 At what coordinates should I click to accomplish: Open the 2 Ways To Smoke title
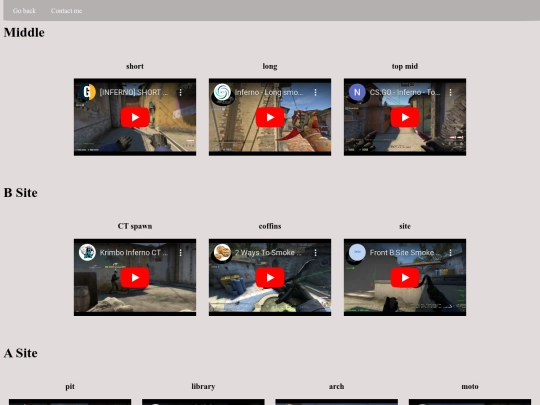click(268, 252)
